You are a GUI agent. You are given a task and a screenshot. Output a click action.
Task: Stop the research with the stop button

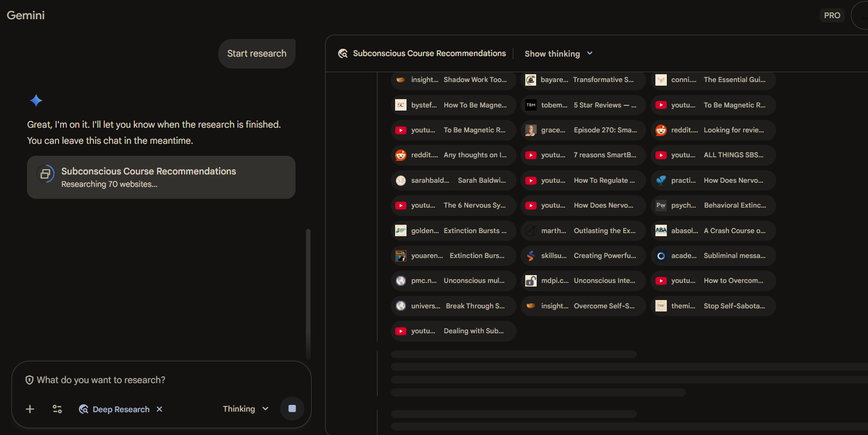[x=292, y=409]
